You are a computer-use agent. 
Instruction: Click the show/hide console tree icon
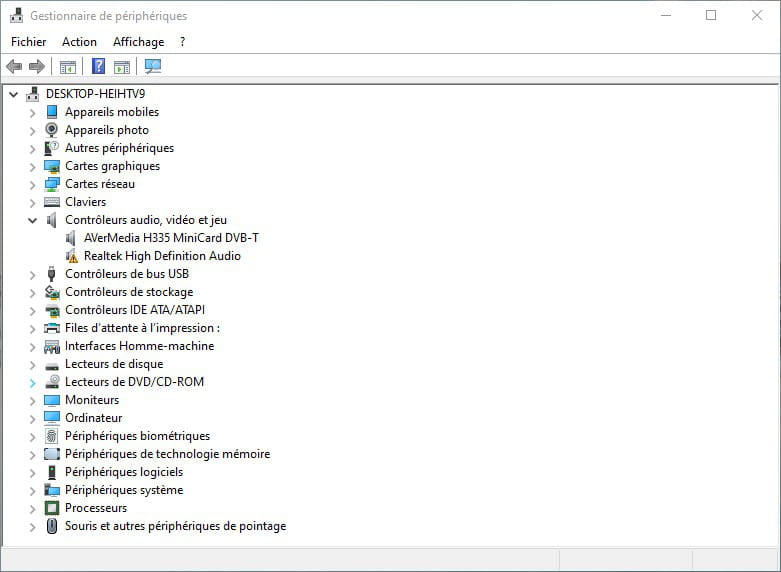(x=68, y=66)
